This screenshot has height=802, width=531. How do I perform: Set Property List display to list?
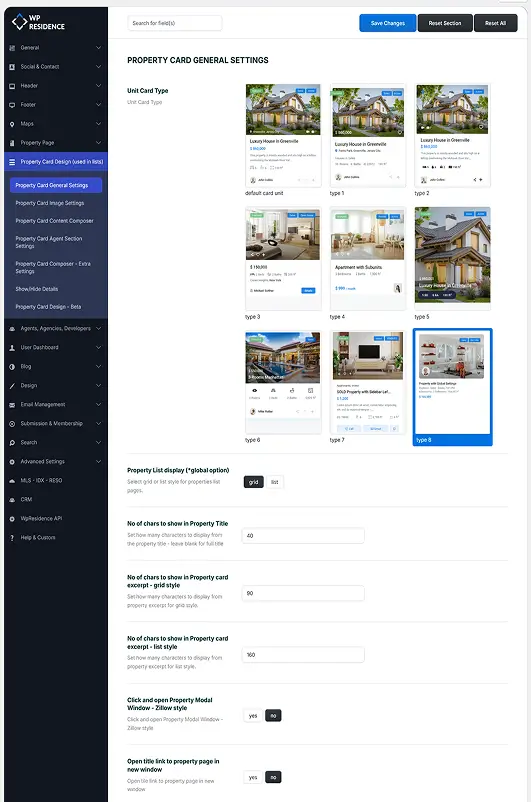click(x=275, y=482)
